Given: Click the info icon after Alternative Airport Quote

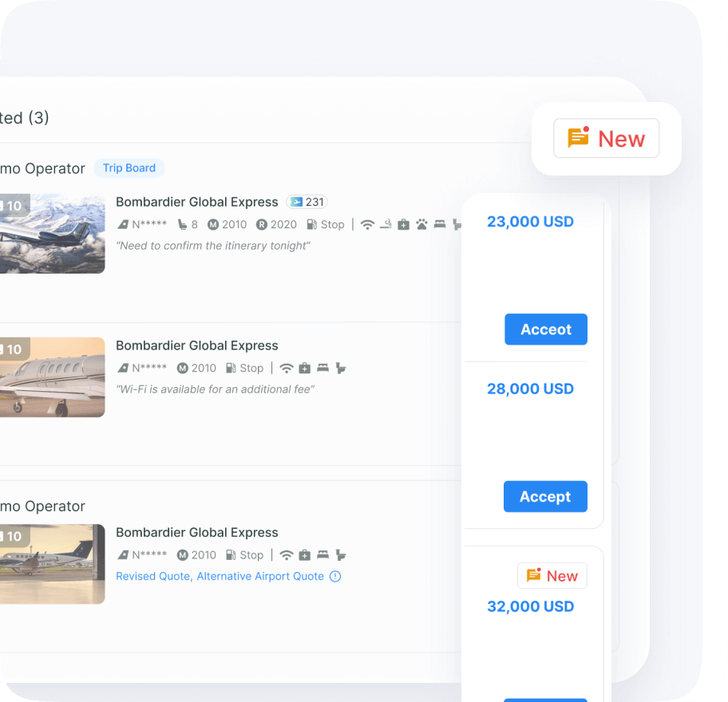Looking at the screenshot, I should tap(335, 576).
